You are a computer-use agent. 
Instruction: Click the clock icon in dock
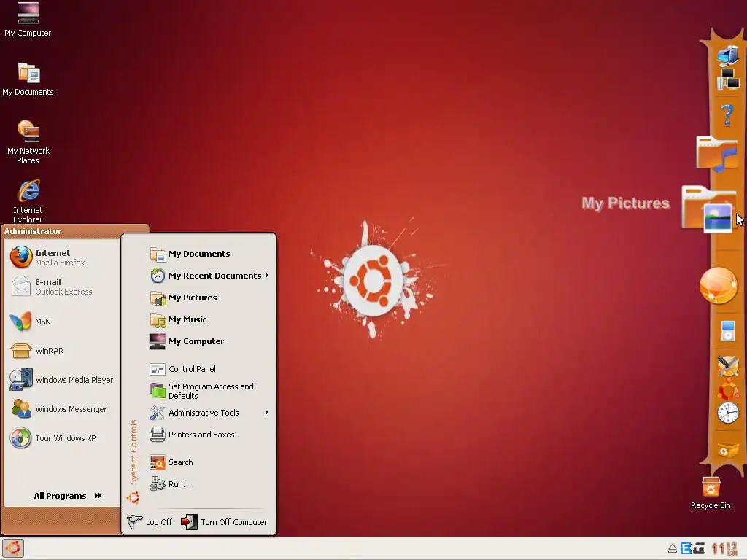tap(728, 413)
